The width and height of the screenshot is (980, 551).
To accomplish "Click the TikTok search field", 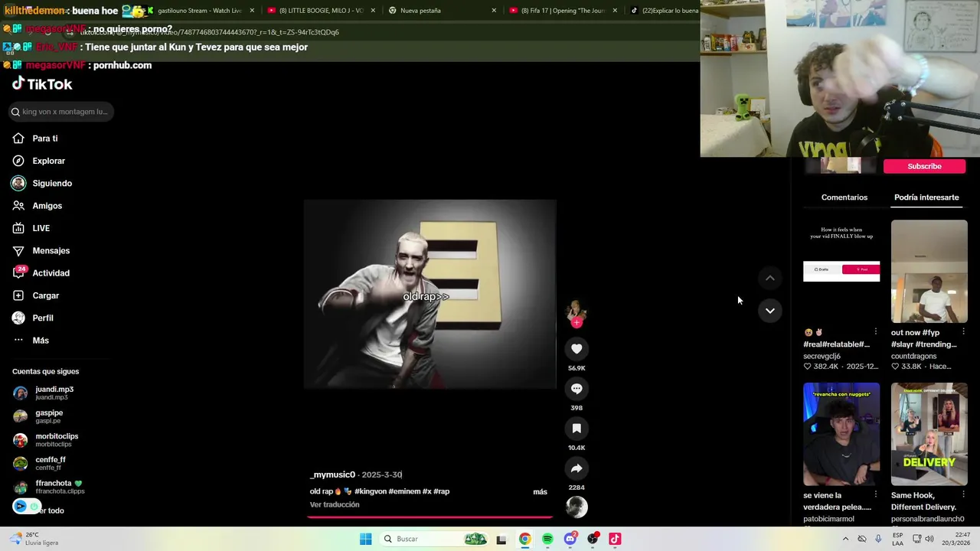I will (61, 112).
